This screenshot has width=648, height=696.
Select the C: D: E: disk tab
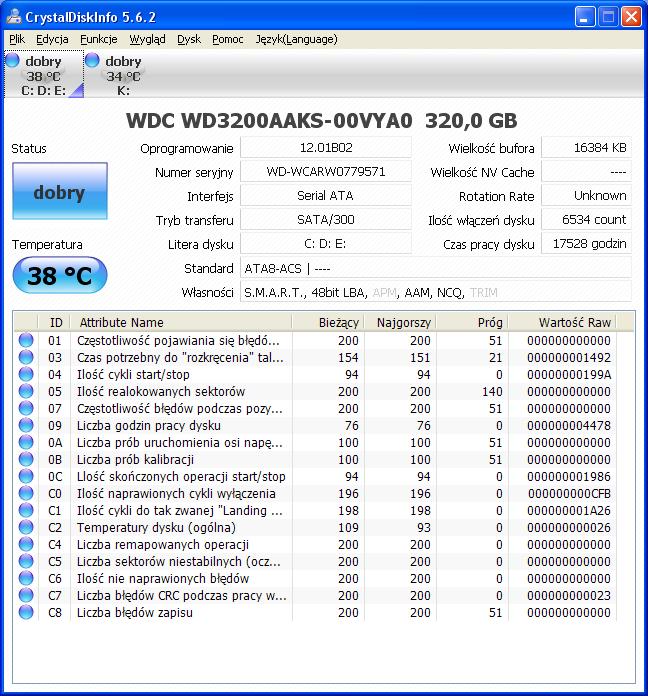point(43,74)
